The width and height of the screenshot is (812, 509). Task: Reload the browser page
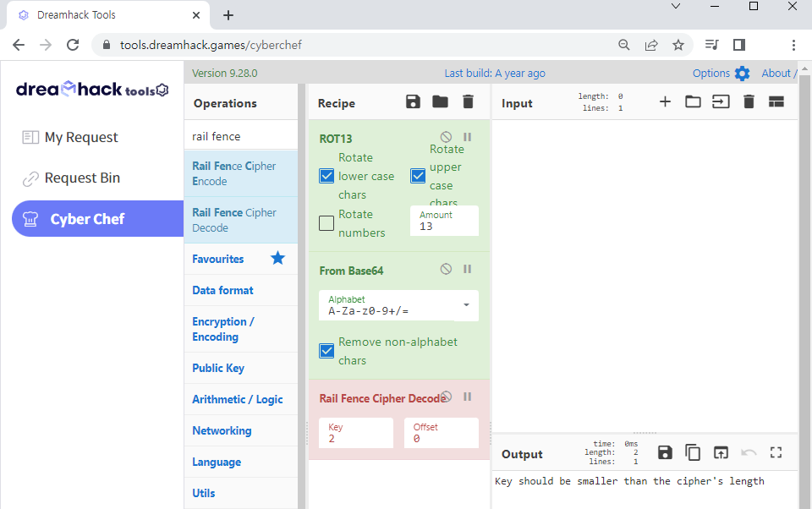(73, 45)
